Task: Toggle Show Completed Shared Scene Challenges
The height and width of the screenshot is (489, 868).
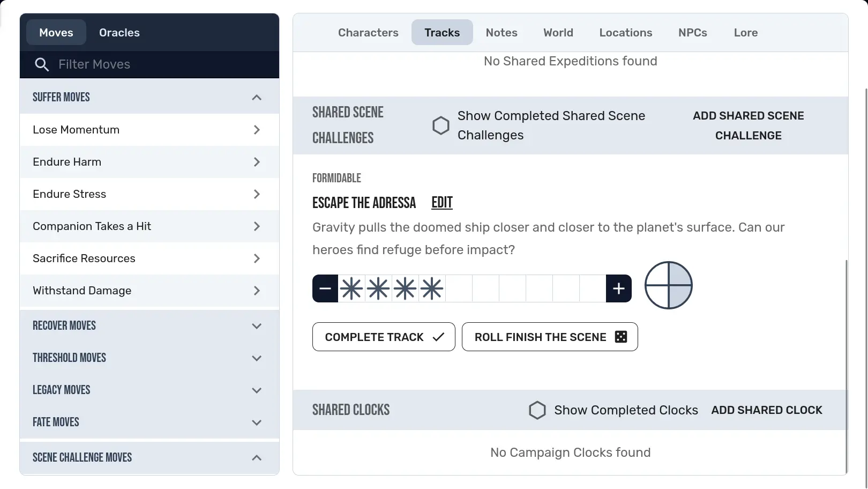Action: coord(440,125)
